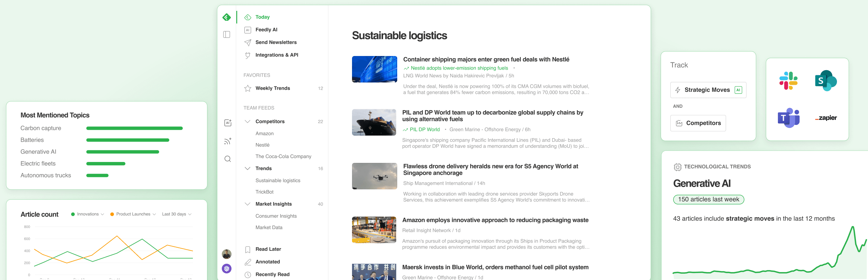Image resolution: width=868 pixels, height=280 pixels.
Task: Click the purple team badge icon
Action: [227, 269]
